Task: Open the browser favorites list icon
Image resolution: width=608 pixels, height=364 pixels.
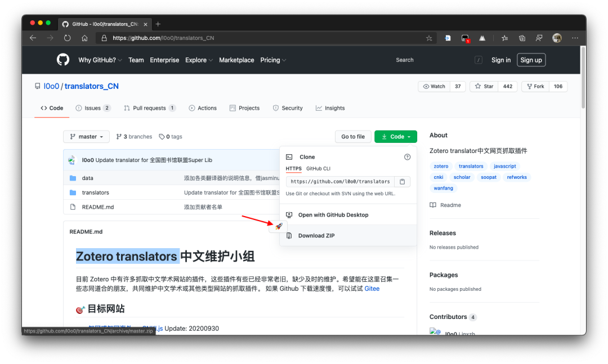Action: point(504,38)
